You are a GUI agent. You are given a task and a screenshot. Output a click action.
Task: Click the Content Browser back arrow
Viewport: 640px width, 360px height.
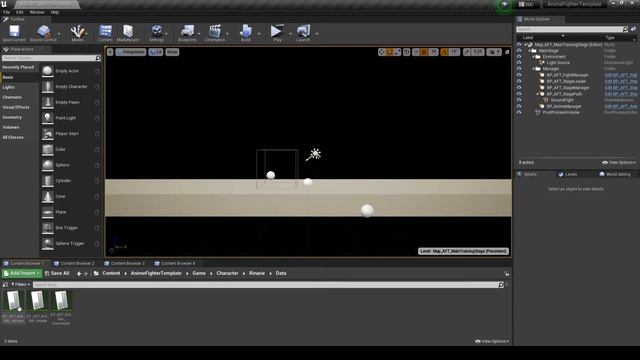pyautogui.click(x=79, y=273)
